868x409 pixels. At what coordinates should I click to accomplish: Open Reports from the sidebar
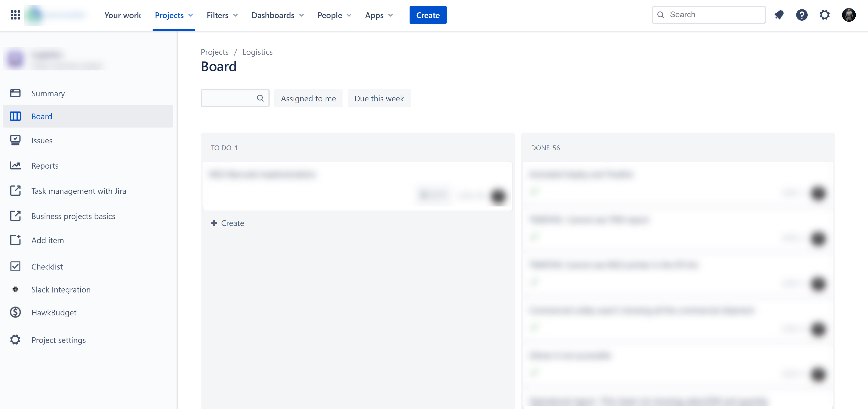45,165
